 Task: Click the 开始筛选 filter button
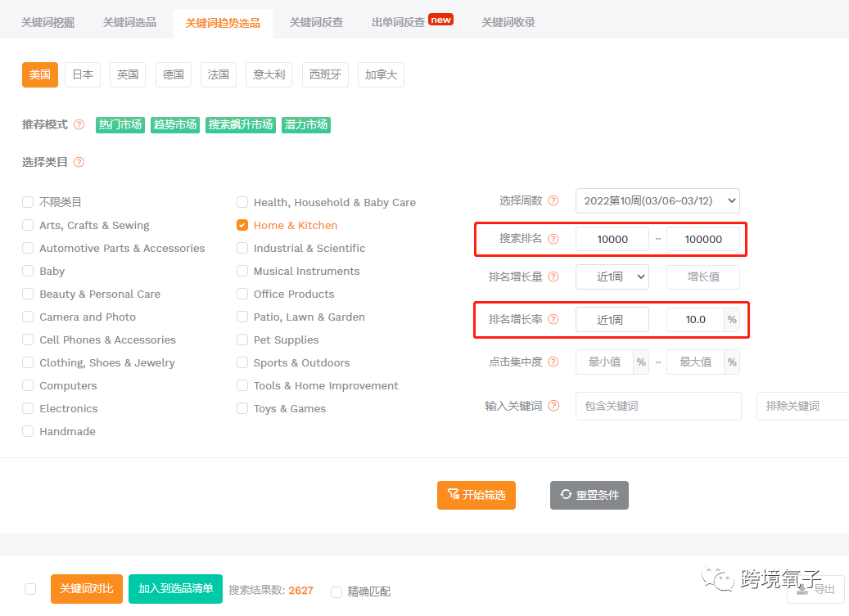476,495
